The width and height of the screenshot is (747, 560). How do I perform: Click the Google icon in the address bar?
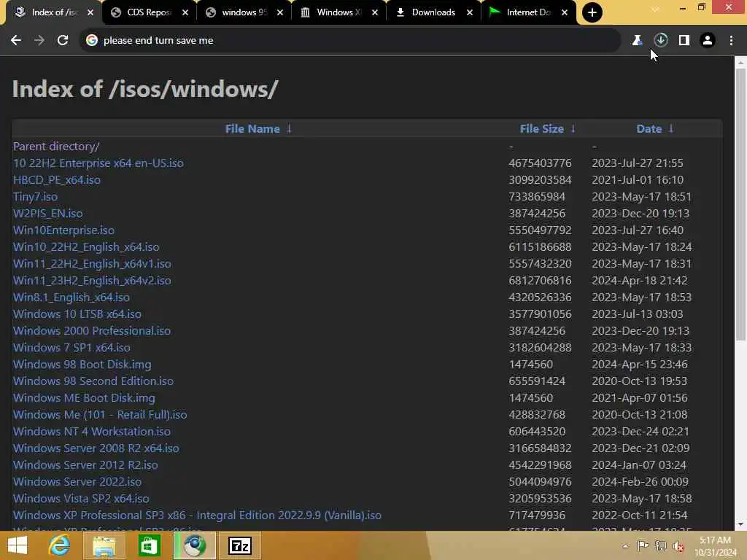(x=92, y=41)
